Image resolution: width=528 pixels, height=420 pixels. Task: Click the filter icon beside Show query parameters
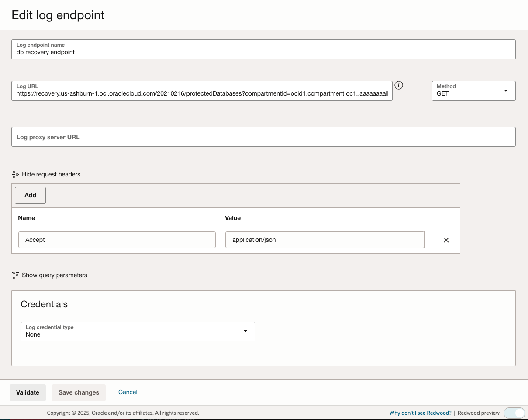click(15, 275)
